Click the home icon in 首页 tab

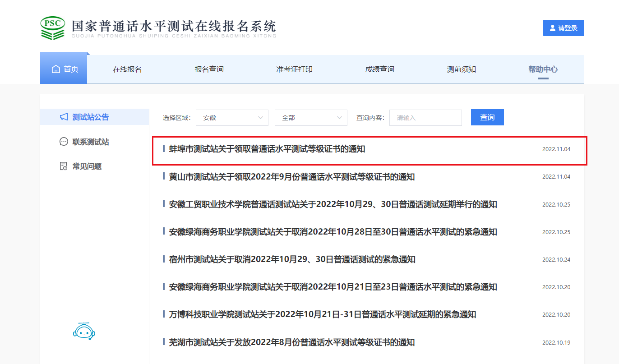(x=56, y=69)
